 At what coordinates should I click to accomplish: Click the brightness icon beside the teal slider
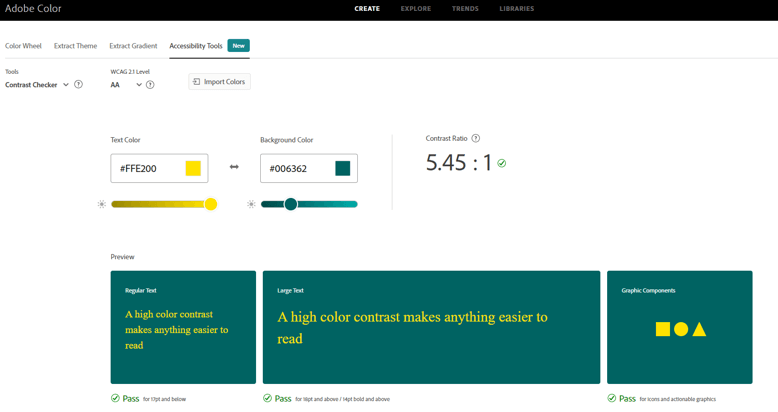[251, 204]
